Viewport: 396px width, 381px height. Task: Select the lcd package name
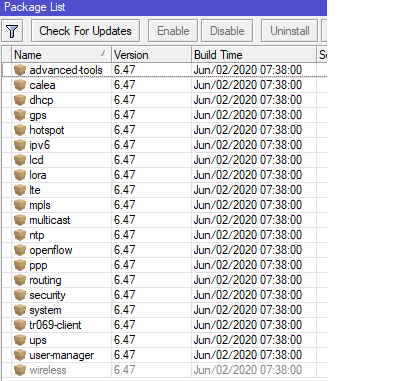(x=36, y=160)
